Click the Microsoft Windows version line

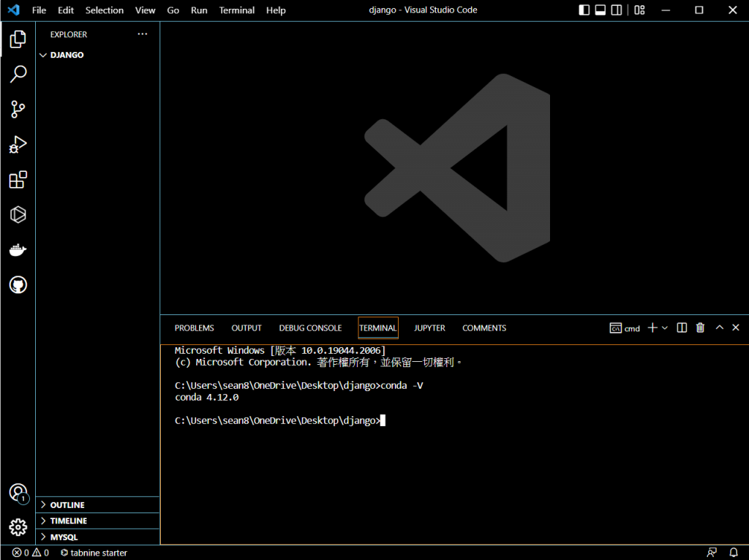click(x=280, y=350)
